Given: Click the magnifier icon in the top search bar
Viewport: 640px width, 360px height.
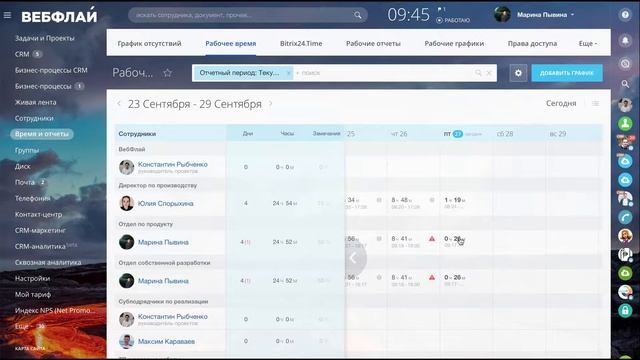Looking at the screenshot, I should coord(358,15).
